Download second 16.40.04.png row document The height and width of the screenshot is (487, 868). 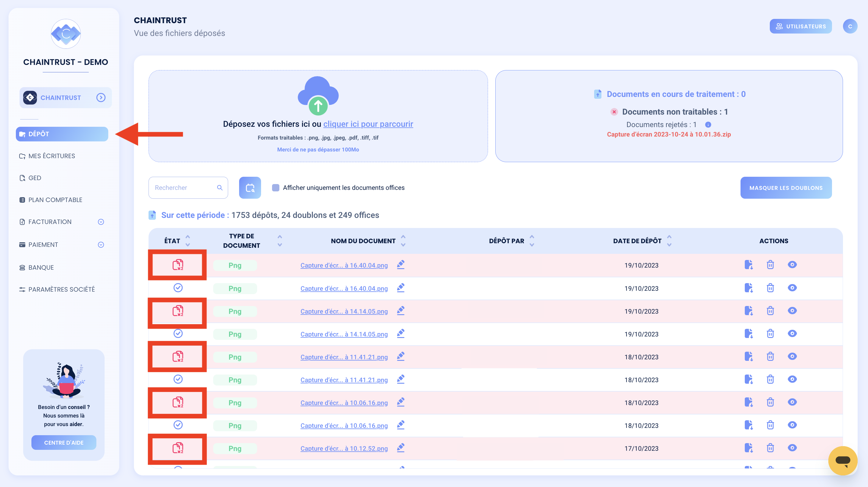pos(748,288)
